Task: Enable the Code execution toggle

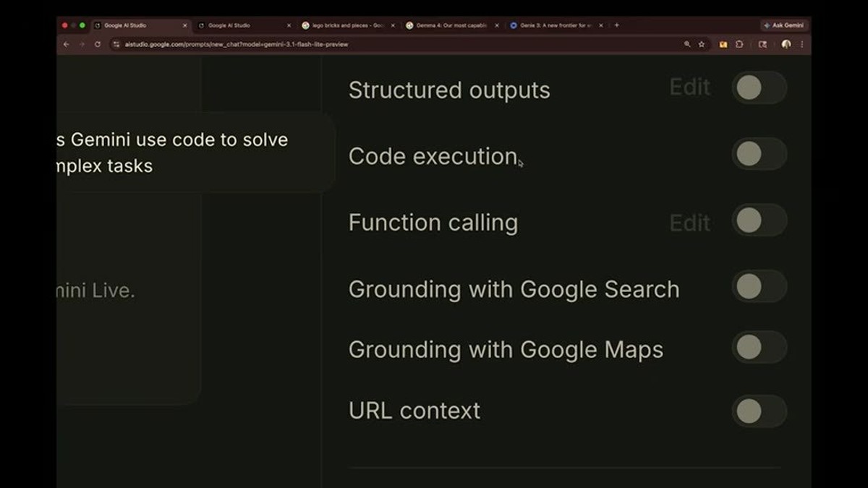Action: [759, 154]
